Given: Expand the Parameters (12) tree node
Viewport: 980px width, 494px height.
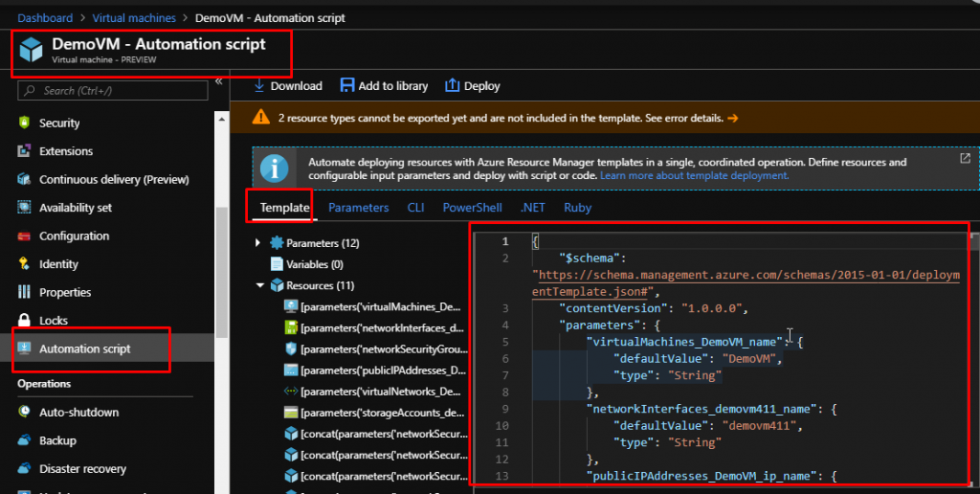Looking at the screenshot, I should [x=258, y=242].
